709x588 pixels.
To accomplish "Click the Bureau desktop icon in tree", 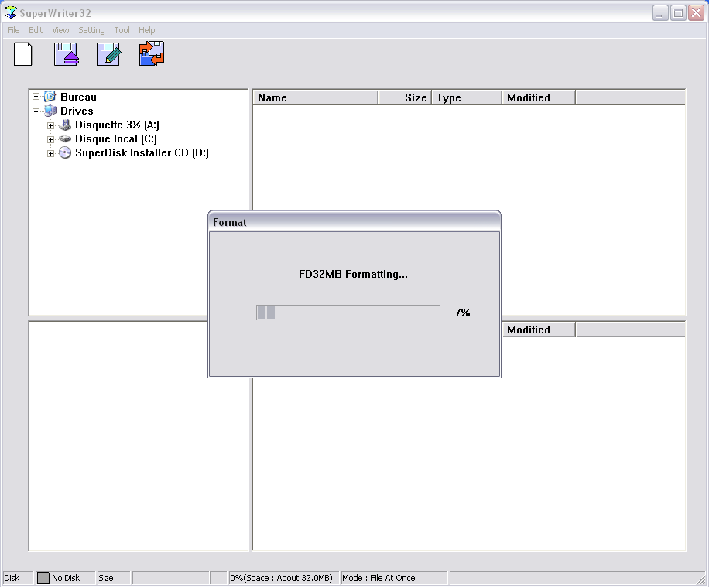I will (50, 97).
